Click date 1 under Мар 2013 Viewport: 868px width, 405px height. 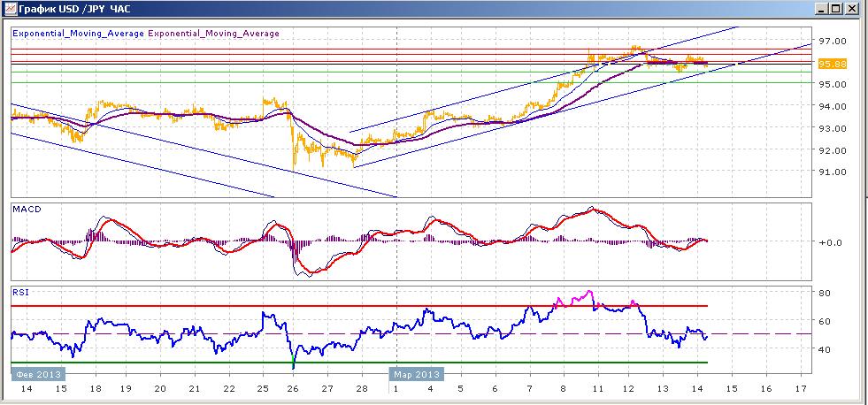396,389
